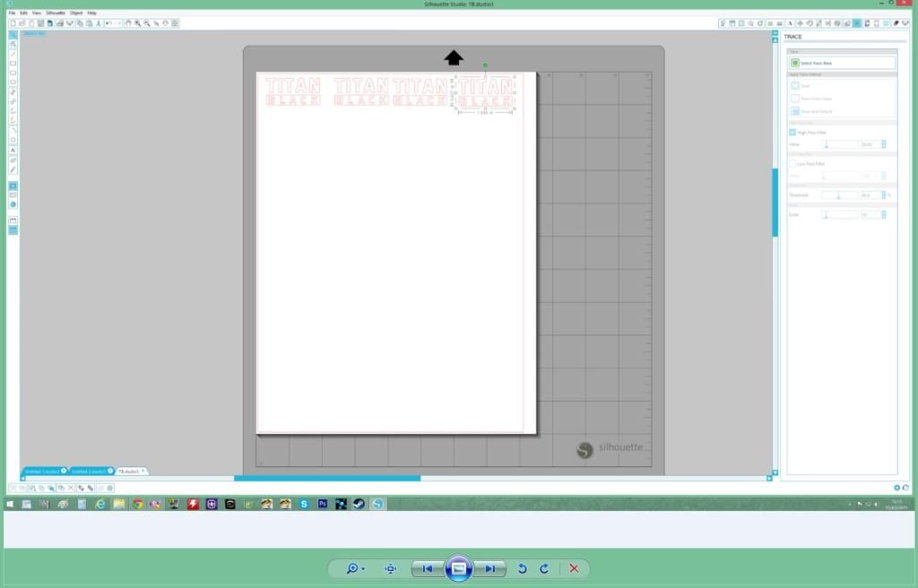Switch to the Untitled-2 document tab

click(89, 471)
